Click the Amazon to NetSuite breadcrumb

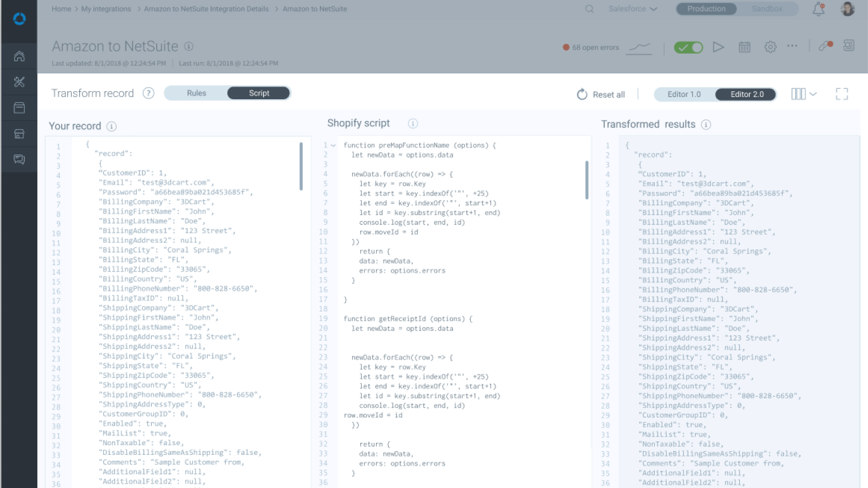coord(315,9)
